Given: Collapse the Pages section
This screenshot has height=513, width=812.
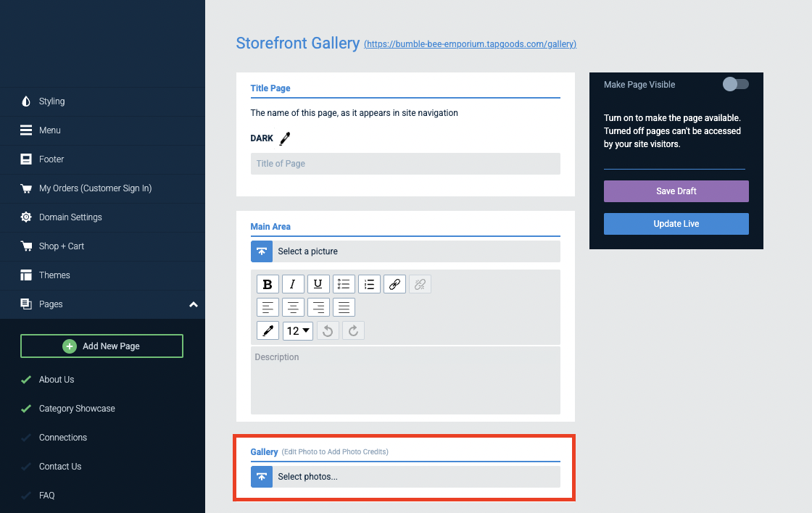Looking at the screenshot, I should coord(193,304).
